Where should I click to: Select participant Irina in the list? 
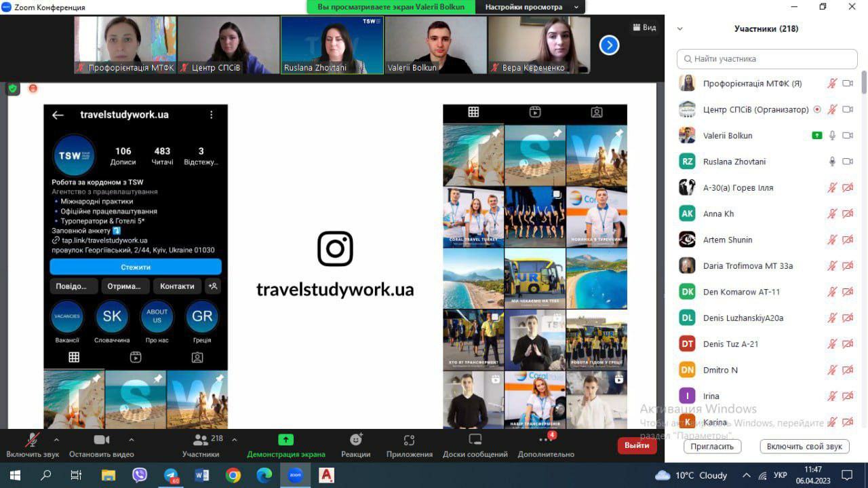(767, 396)
